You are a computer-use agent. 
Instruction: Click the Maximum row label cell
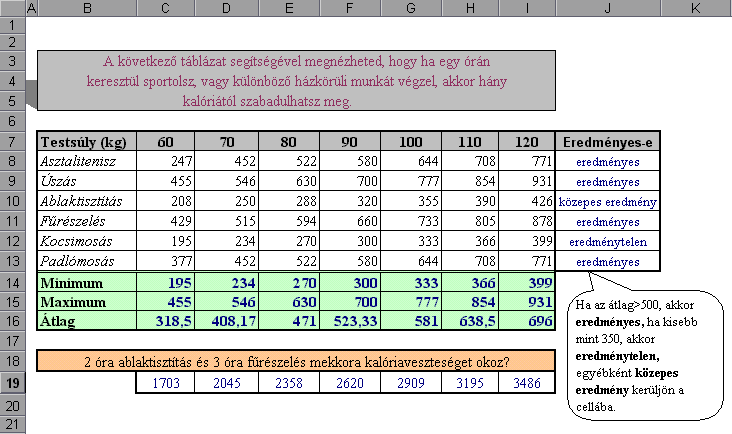pos(85,302)
